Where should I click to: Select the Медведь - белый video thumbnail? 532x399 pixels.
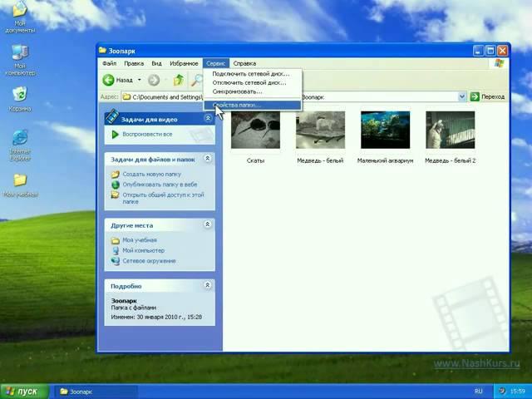(x=320, y=130)
